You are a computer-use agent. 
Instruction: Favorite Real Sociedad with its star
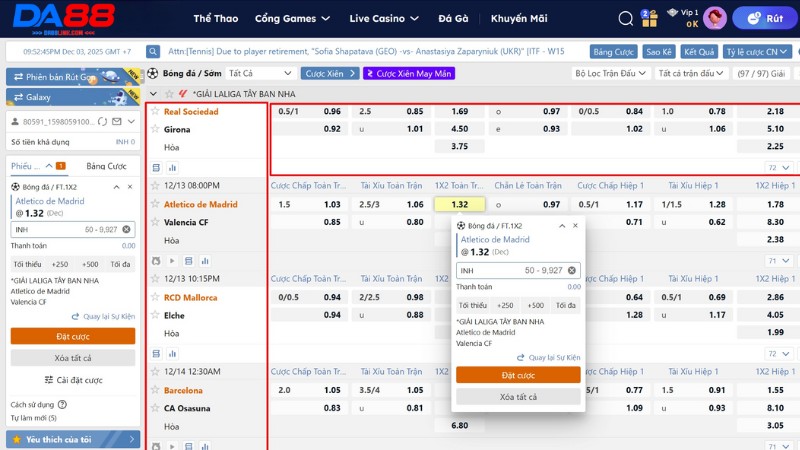click(x=155, y=111)
